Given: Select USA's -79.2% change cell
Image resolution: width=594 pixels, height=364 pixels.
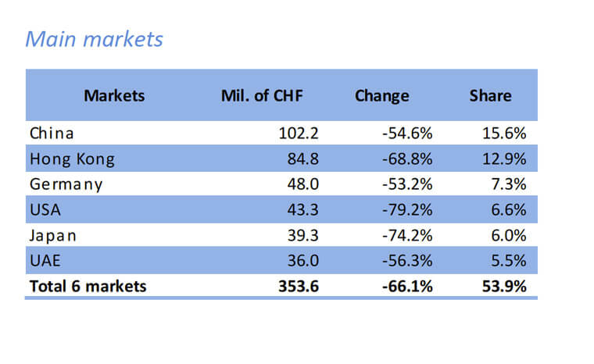Looking at the screenshot, I should pos(407,210).
